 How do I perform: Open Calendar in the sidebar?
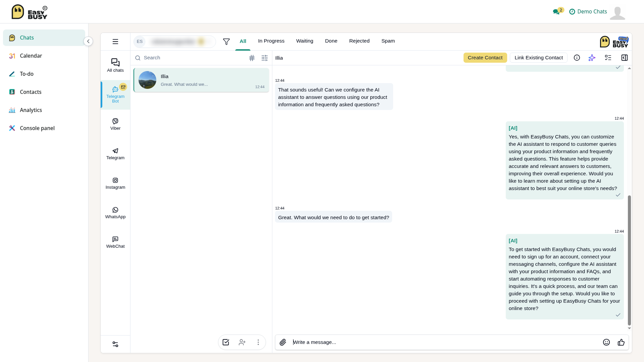pyautogui.click(x=44, y=56)
